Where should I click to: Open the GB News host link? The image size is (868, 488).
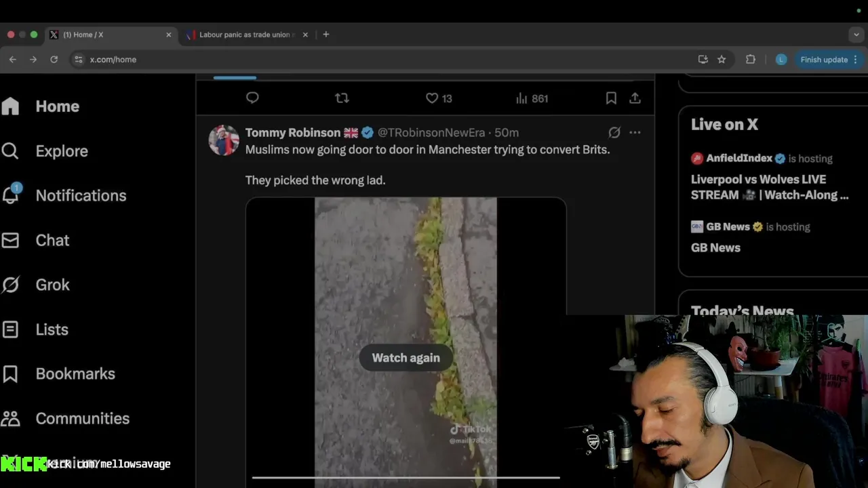728,226
